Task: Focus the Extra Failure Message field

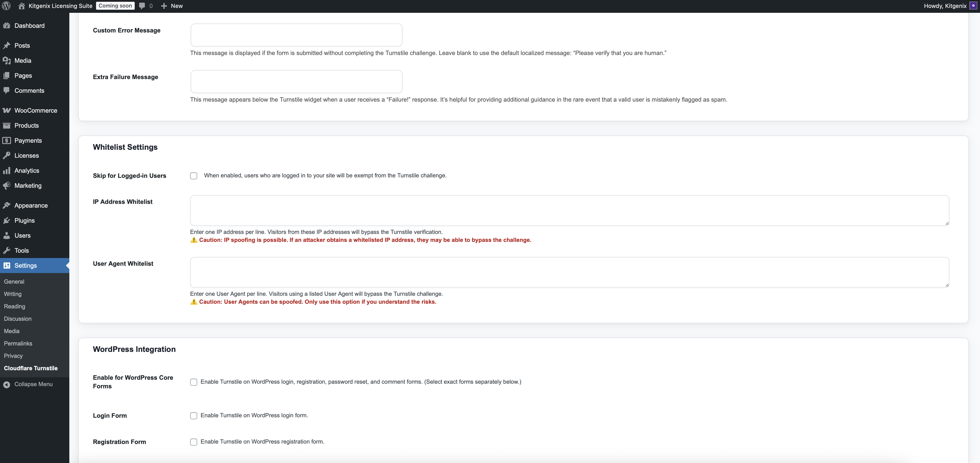Action: point(296,82)
